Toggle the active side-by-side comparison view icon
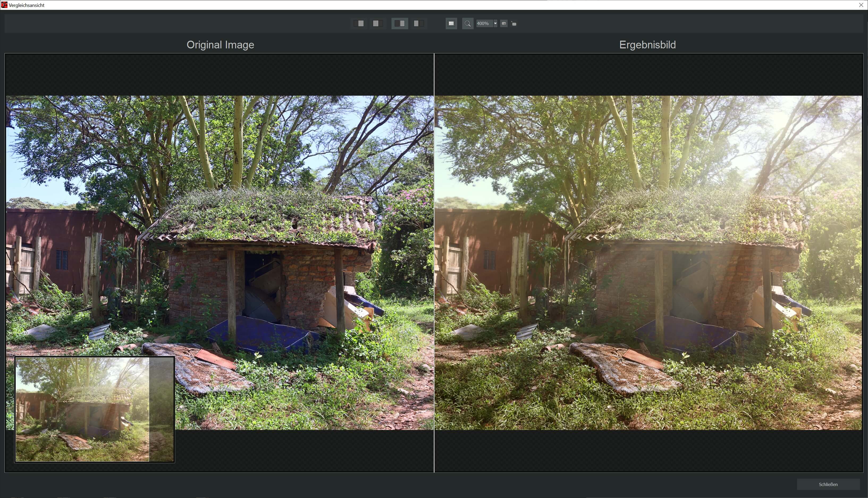This screenshot has width=868, height=498. point(399,23)
